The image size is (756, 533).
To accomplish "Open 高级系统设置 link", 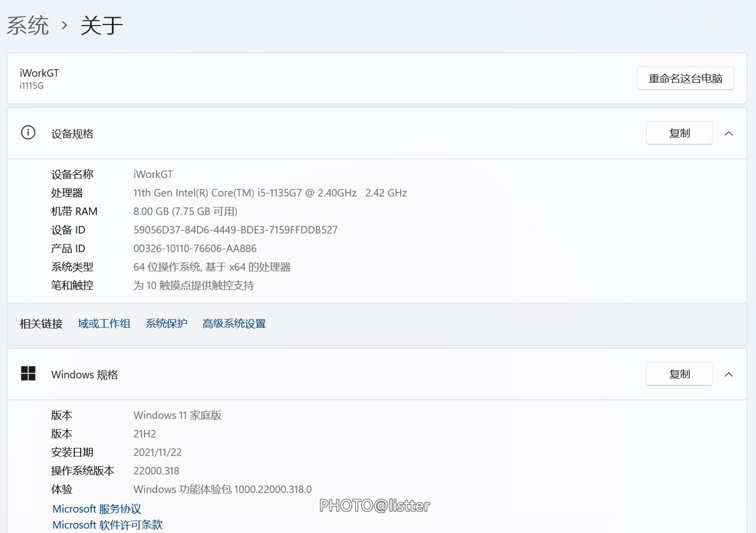I will 234,324.
